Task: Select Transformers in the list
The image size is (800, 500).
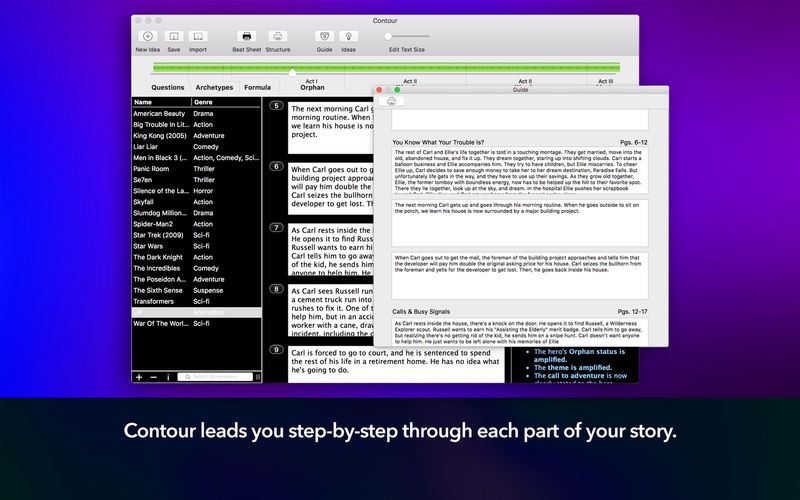Action: (196, 302)
